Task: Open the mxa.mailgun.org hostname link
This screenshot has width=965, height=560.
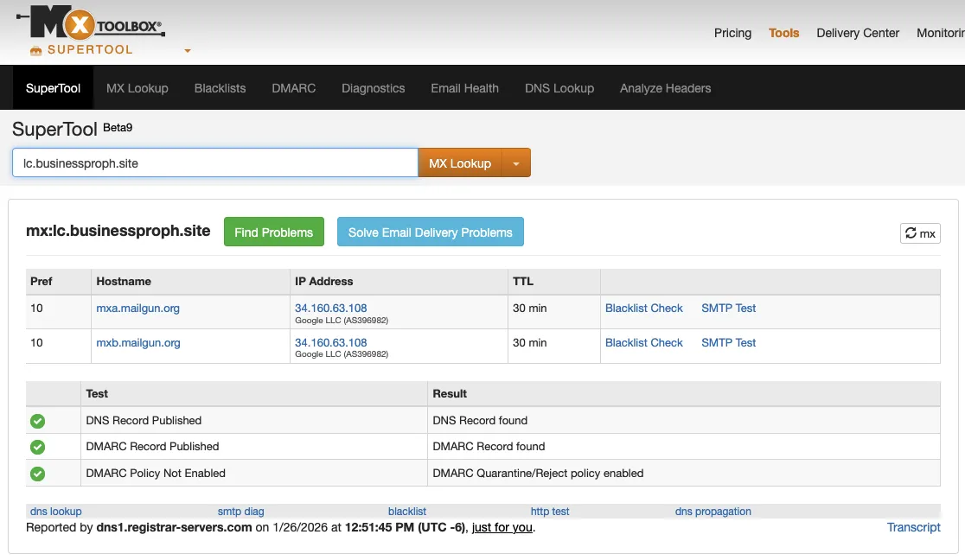Action: point(138,309)
